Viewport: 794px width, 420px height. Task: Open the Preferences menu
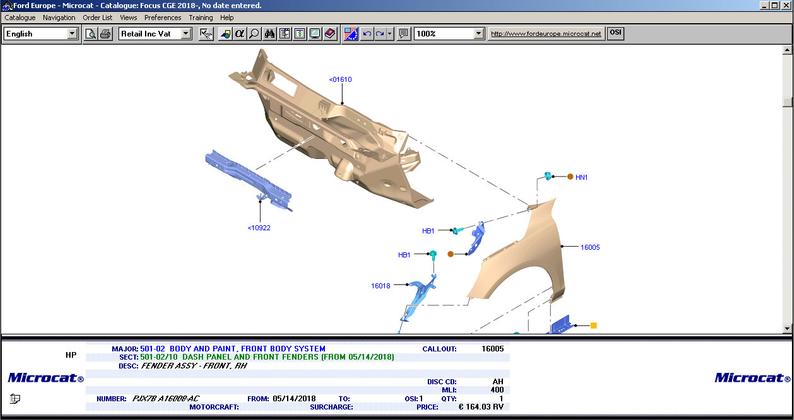coord(163,18)
